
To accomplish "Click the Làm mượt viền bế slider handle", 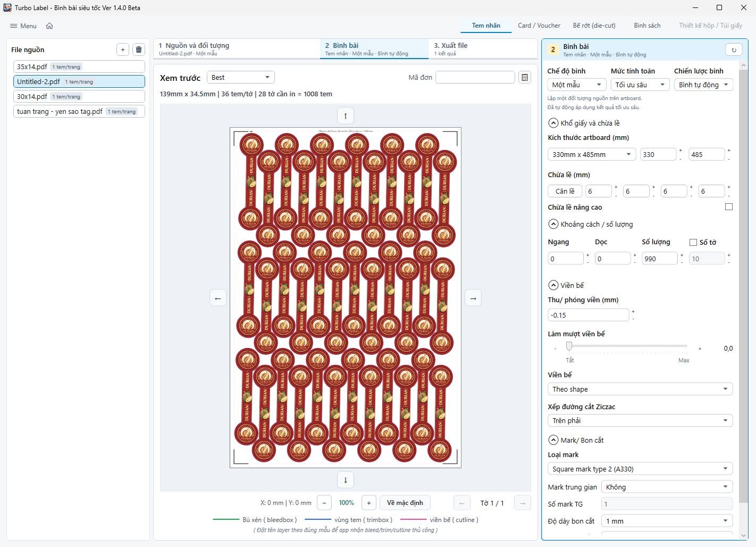I will [x=569, y=347].
